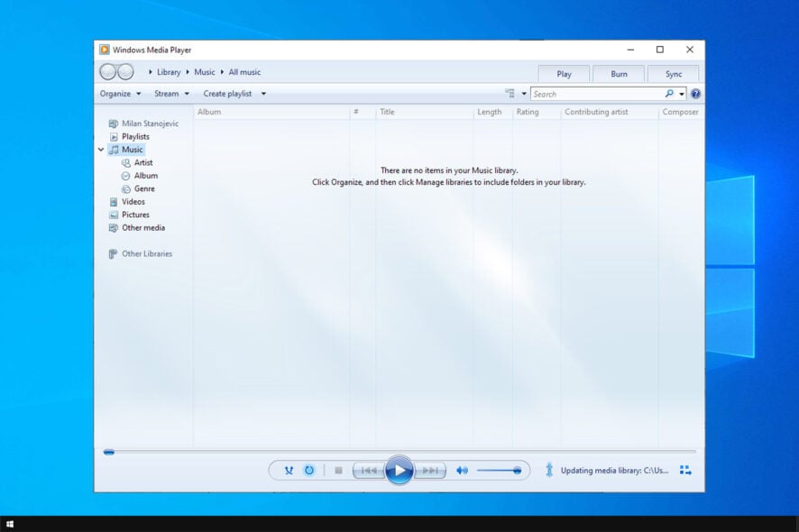Open arrow between Library and Music
This screenshot has height=532, width=799.
(x=188, y=72)
